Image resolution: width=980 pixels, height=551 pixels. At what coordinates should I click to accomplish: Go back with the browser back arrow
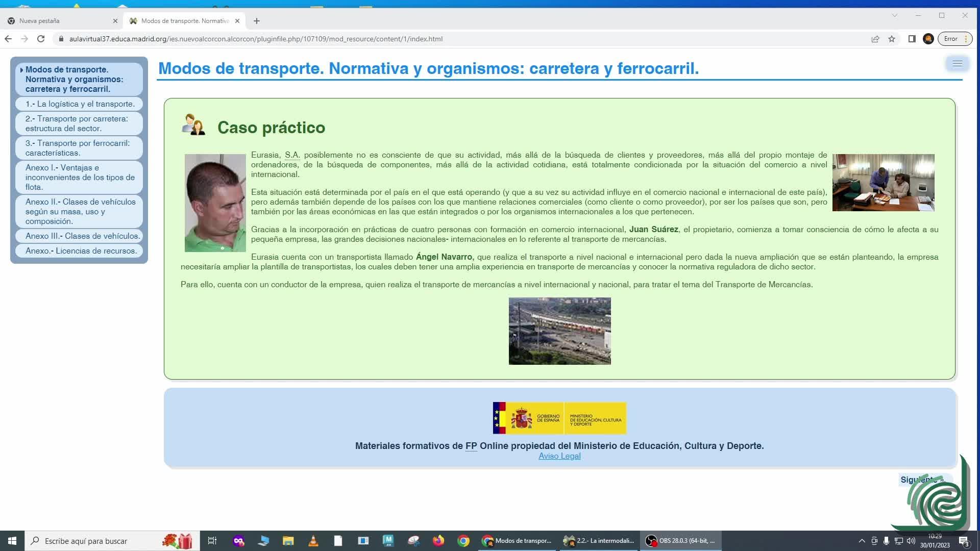(8, 39)
